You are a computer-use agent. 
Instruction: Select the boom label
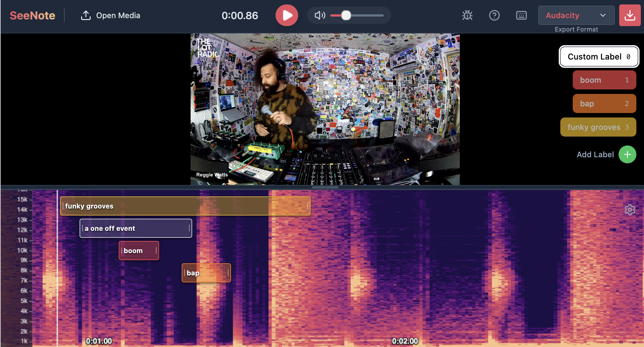[604, 80]
